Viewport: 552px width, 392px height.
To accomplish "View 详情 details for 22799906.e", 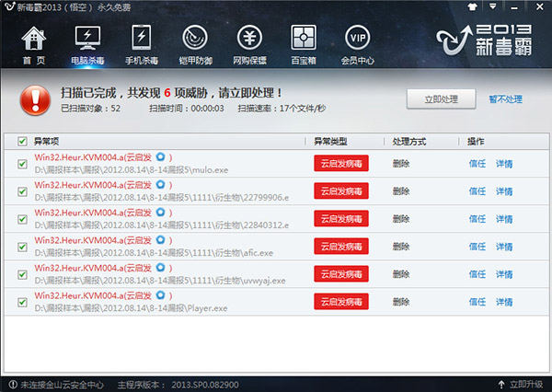I will tap(504, 191).
